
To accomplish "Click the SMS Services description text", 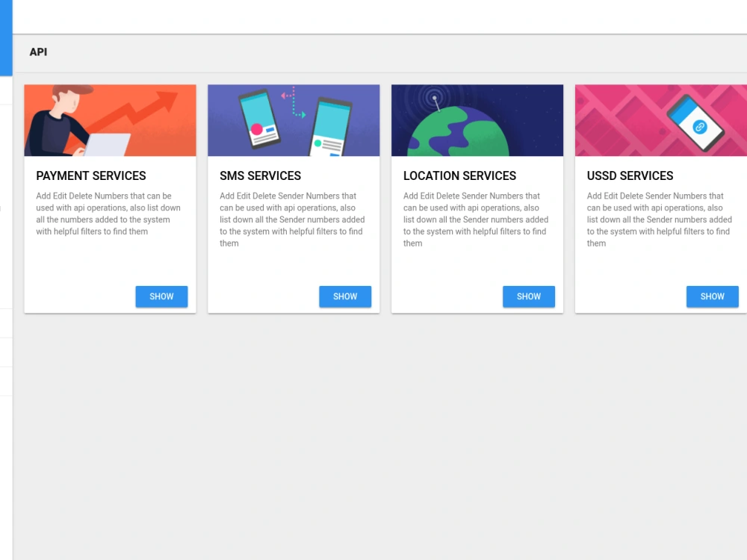I will (292, 220).
